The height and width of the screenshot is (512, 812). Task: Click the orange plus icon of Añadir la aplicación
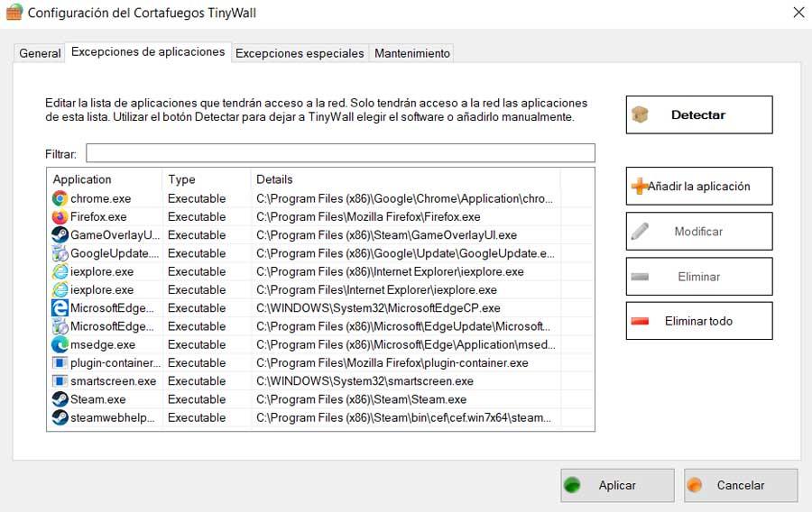tap(640, 187)
